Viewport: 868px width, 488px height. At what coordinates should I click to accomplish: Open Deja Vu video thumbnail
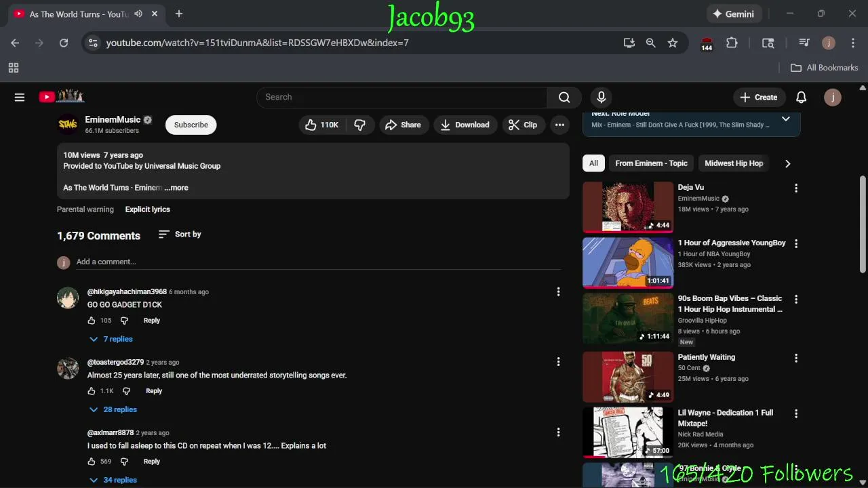[628, 207]
